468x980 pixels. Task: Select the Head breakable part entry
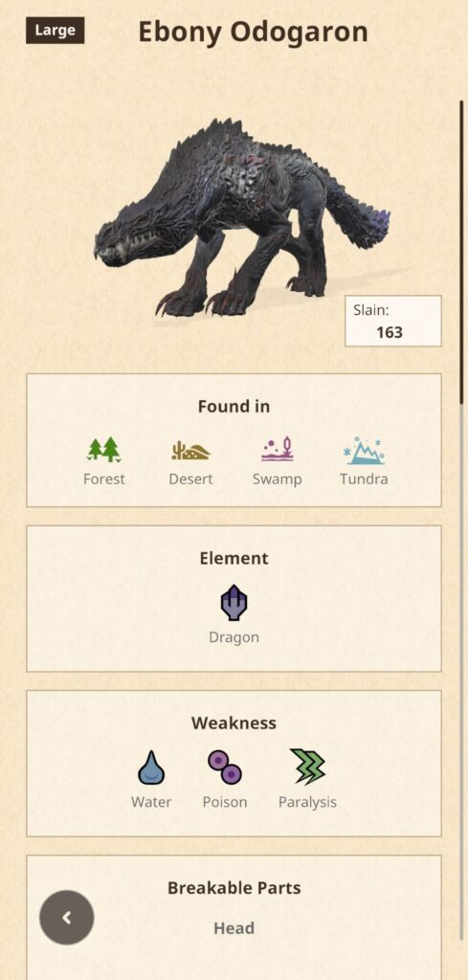pos(234,928)
